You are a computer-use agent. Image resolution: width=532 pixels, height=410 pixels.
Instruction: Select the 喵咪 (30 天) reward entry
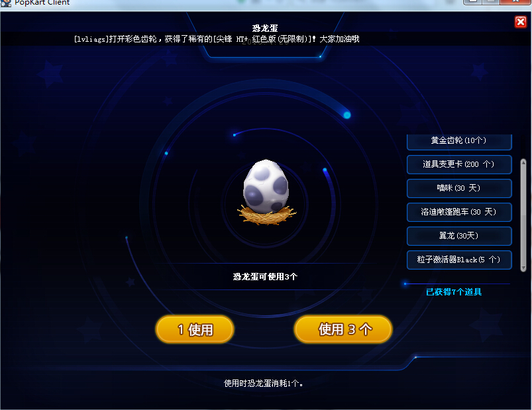click(459, 188)
